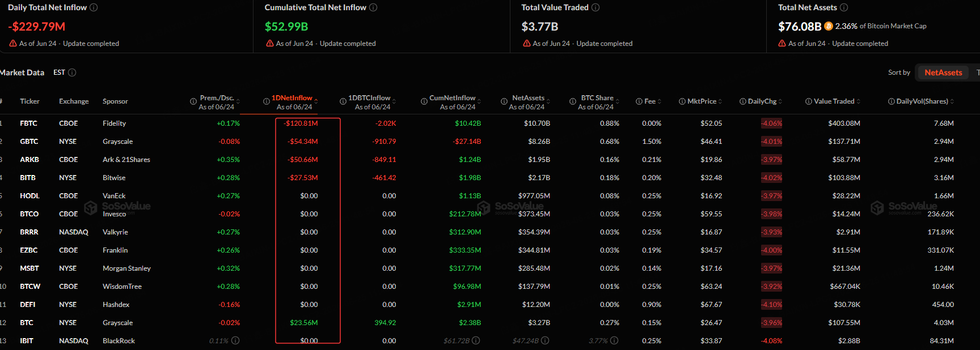980x350 pixels.
Task: Click sponsor name Ark & 21Shares
Action: pyautogui.click(x=126, y=159)
